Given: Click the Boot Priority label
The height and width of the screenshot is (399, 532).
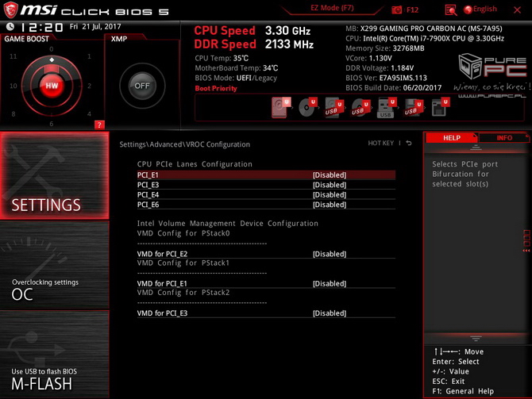Looking at the screenshot, I should pyautogui.click(x=216, y=88).
